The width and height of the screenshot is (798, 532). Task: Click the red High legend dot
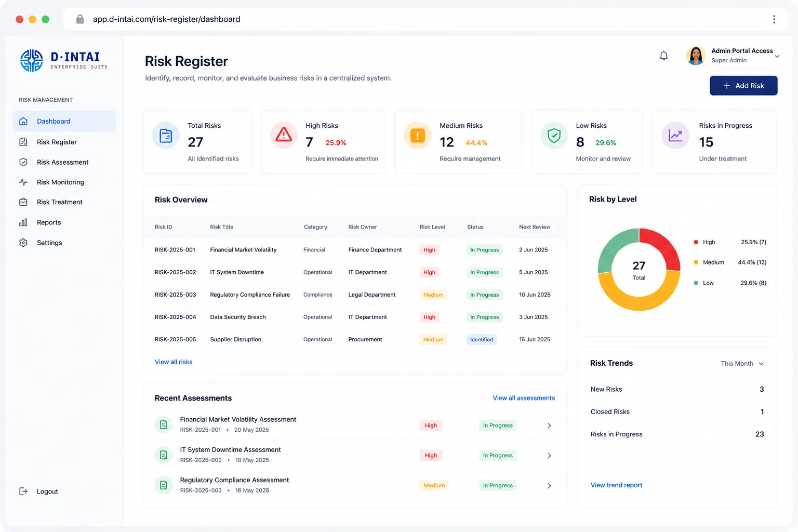(696, 242)
